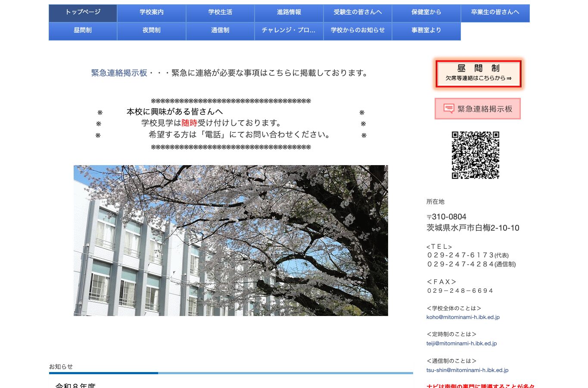Click the phone number 029-247-4284(通信制)
Screen dimensions: 588x388
point(471,264)
